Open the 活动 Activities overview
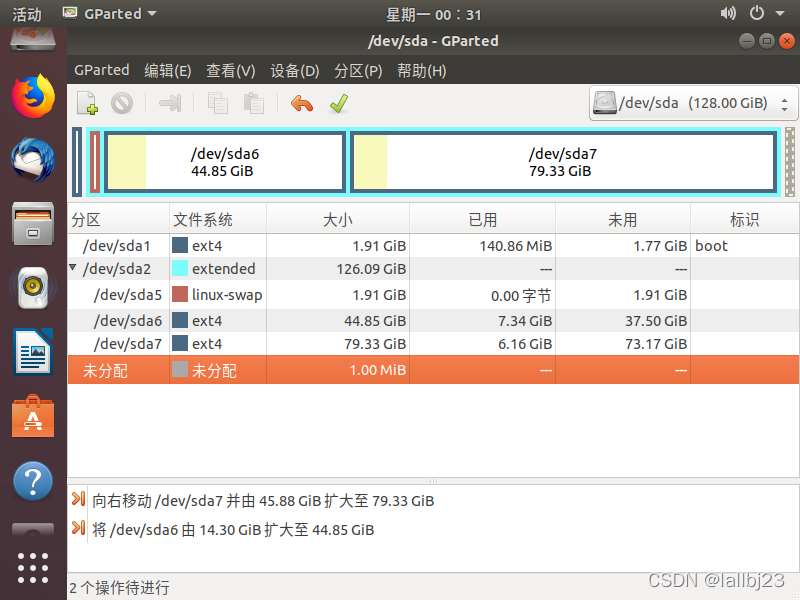800x600 pixels. (x=27, y=14)
